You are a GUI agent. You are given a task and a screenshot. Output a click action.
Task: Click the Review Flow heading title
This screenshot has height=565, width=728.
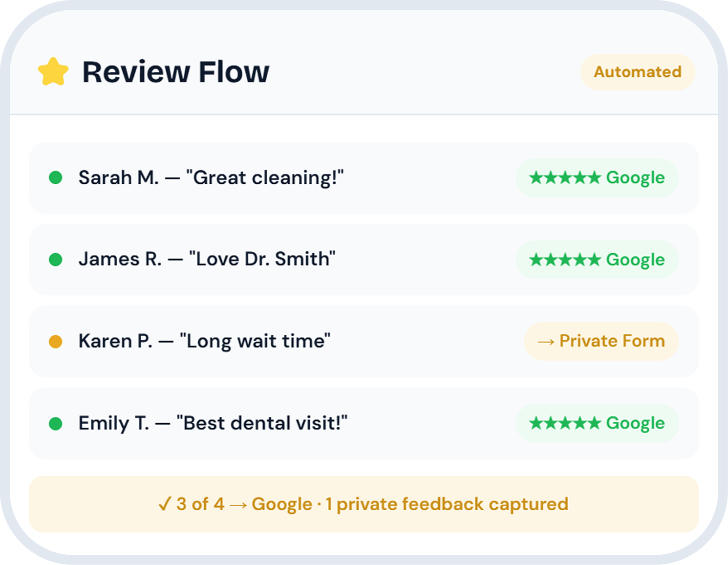175,72
